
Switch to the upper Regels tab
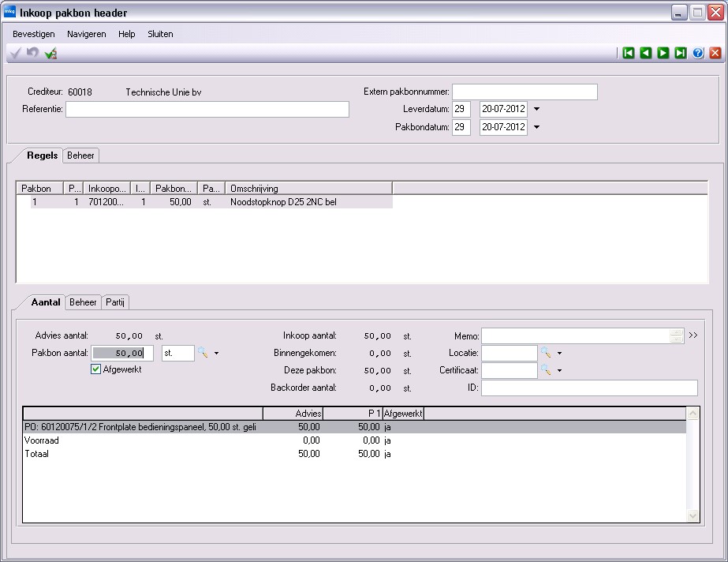coord(42,155)
